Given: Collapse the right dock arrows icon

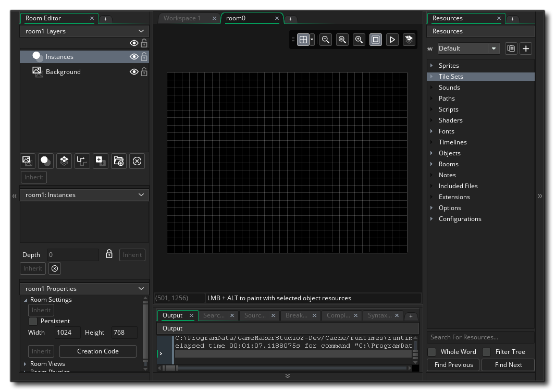Looking at the screenshot, I should pyautogui.click(x=540, y=196).
